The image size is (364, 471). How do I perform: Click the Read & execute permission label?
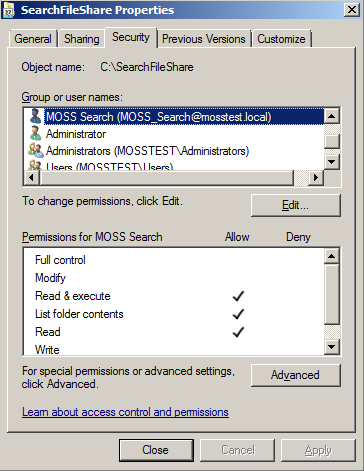coord(73,296)
